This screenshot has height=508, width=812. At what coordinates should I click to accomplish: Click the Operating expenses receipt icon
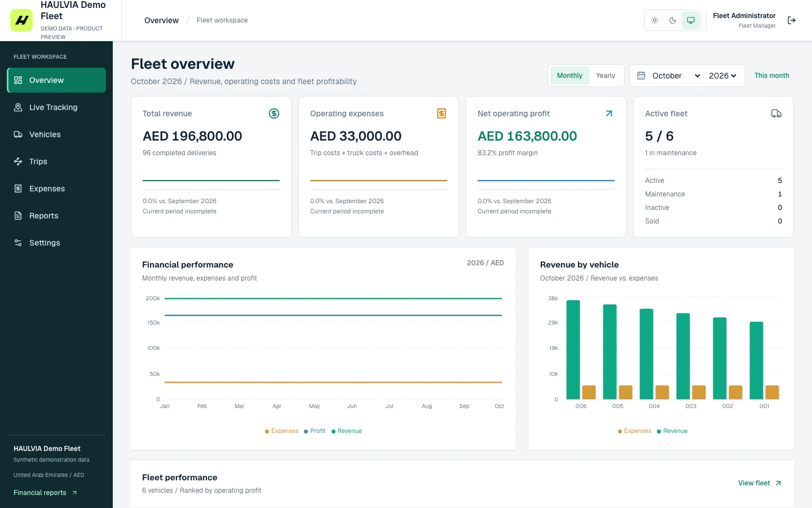[x=442, y=113]
